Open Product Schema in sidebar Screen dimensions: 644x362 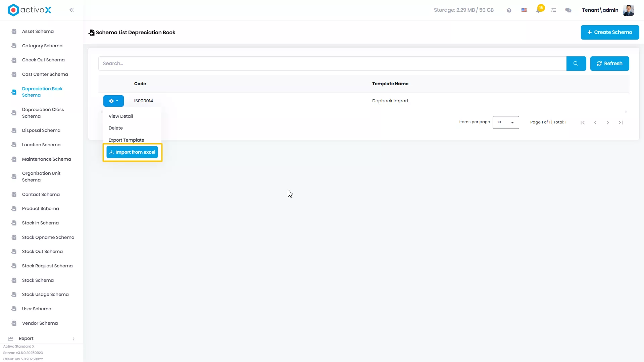point(41,209)
